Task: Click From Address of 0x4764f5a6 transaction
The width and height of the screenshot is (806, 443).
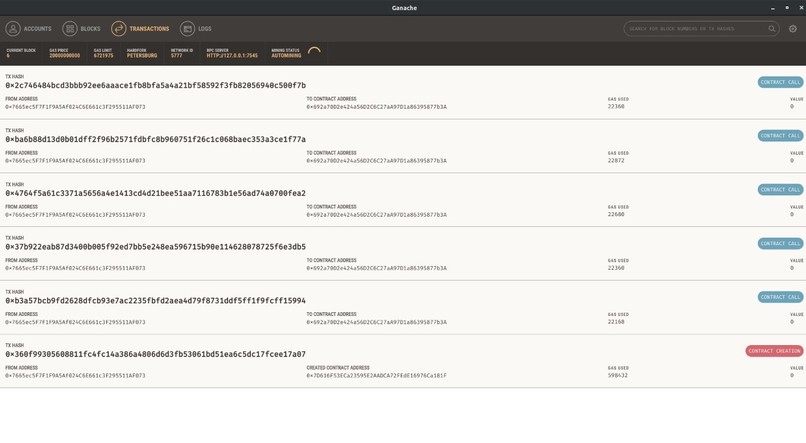Action: tap(75, 215)
